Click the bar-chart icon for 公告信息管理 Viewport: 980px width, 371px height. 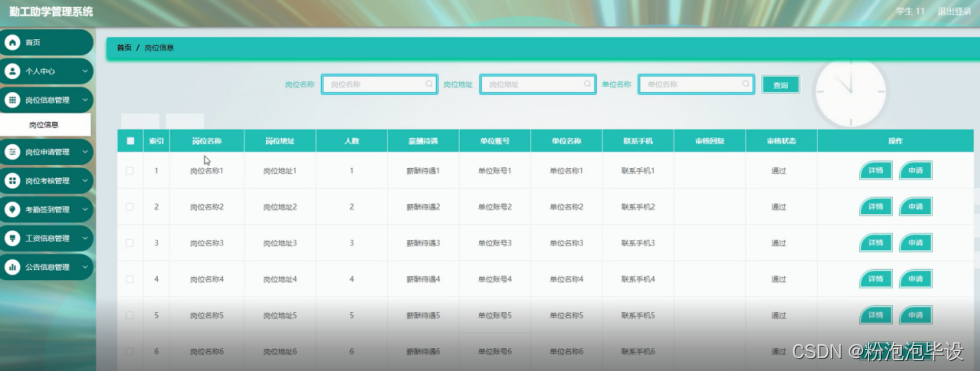click(x=12, y=267)
